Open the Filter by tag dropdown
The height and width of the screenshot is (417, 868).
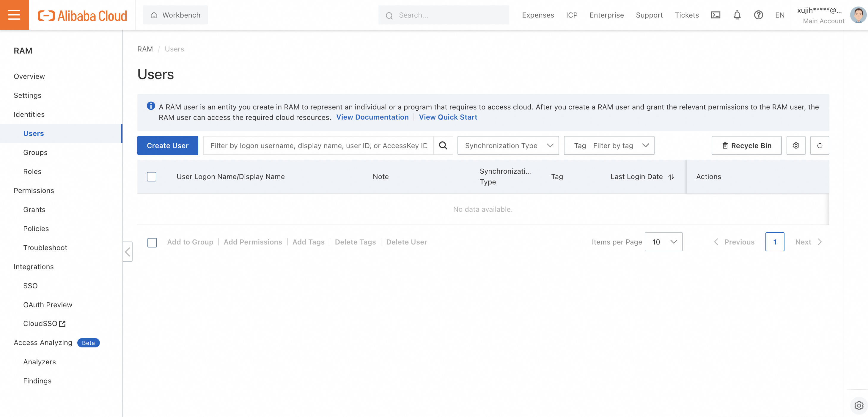click(x=609, y=145)
